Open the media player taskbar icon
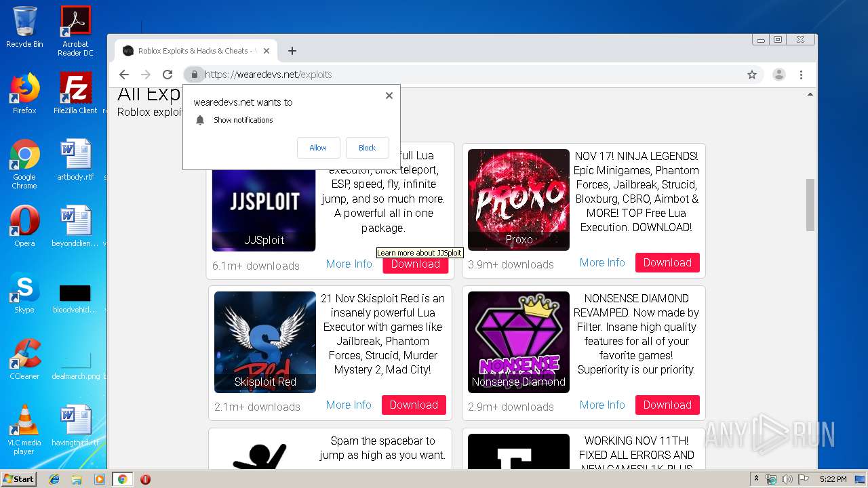The width and height of the screenshot is (868, 488). tap(100, 479)
